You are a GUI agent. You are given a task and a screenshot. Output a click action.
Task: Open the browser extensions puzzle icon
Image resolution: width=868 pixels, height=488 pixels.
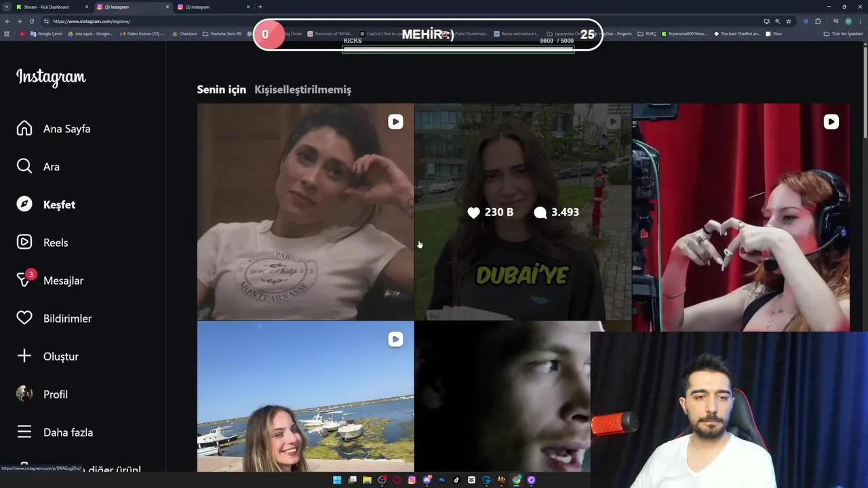pyautogui.click(x=818, y=21)
